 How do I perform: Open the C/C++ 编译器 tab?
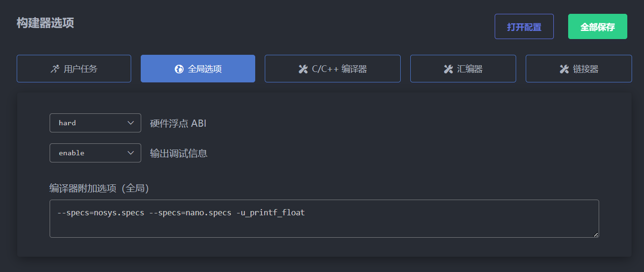click(x=332, y=69)
